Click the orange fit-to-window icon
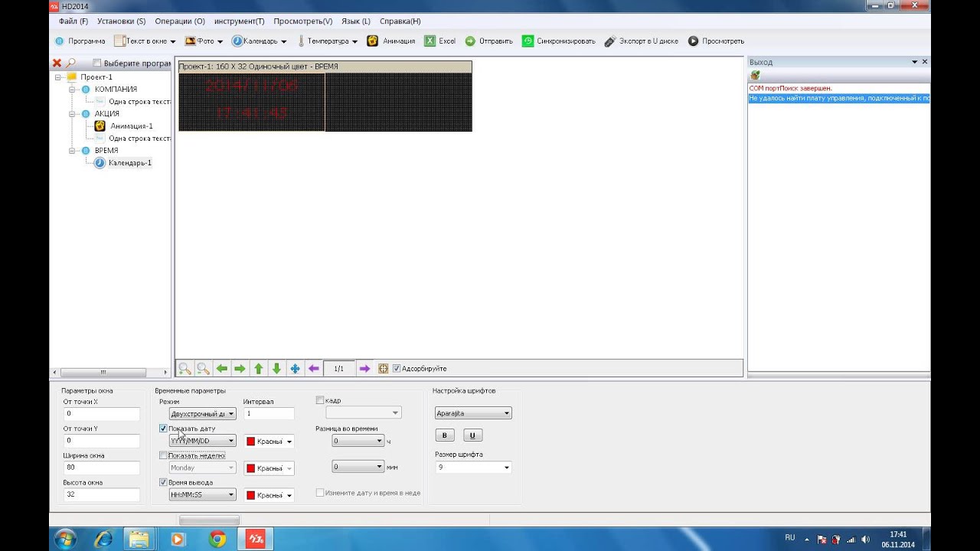The image size is (980, 551). [x=384, y=369]
